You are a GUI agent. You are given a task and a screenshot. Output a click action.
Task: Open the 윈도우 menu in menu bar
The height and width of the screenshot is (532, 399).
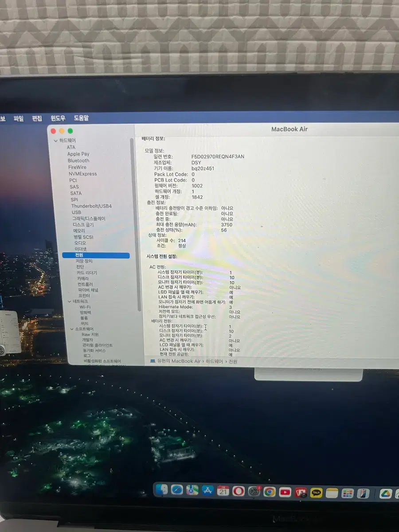point(58,118)
